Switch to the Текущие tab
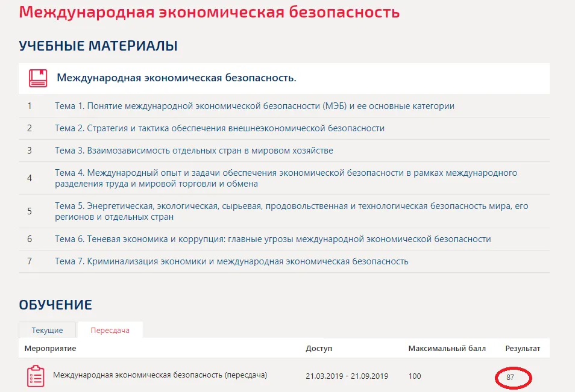Viewport: 575px width, 392px height. point(47,330)
